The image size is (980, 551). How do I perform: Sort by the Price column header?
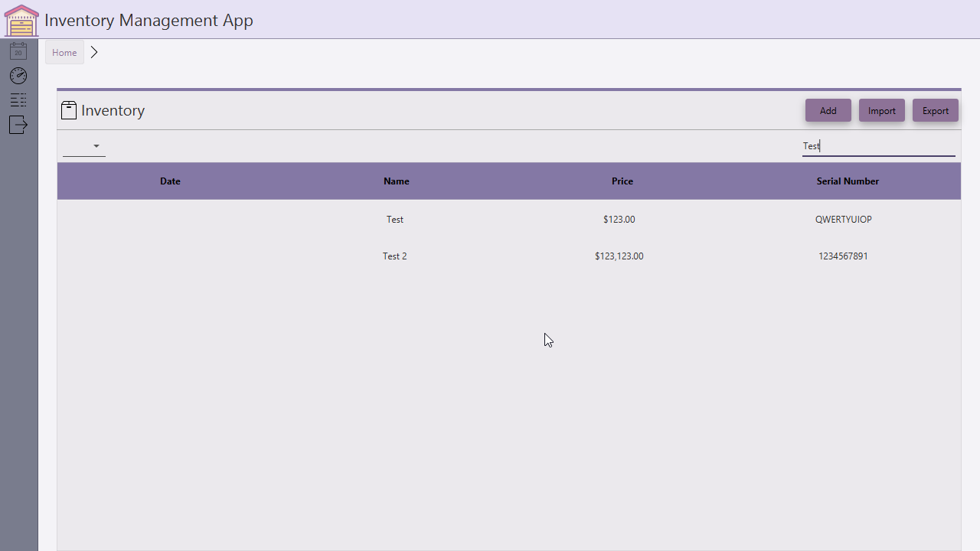(x=622, y=181)
